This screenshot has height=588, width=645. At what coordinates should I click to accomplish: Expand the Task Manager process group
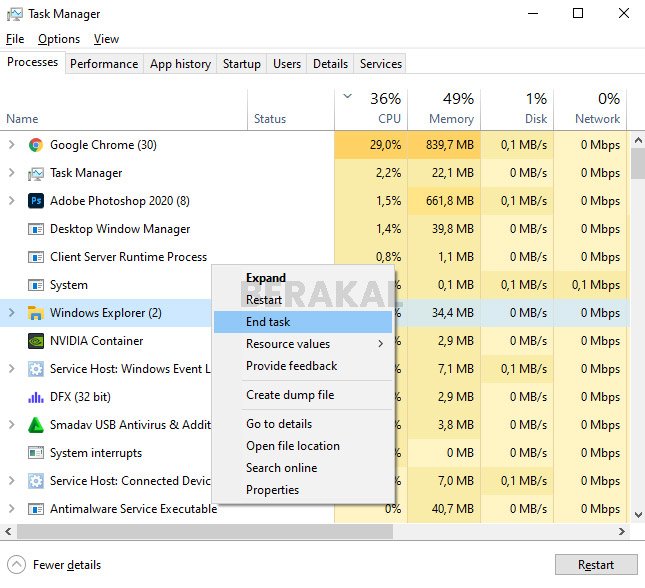(12, 173)
